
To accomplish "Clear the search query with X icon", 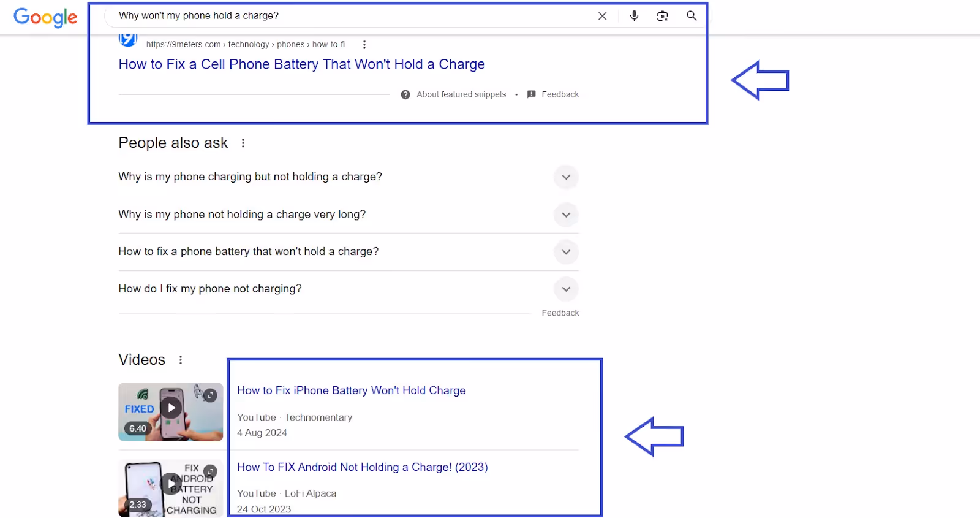I will click(602, 16).
